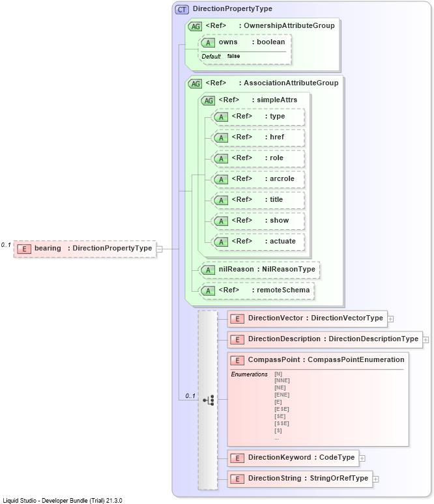Click the E icon of DirectionString element
434x504 pixels.
tap(237, 479)
